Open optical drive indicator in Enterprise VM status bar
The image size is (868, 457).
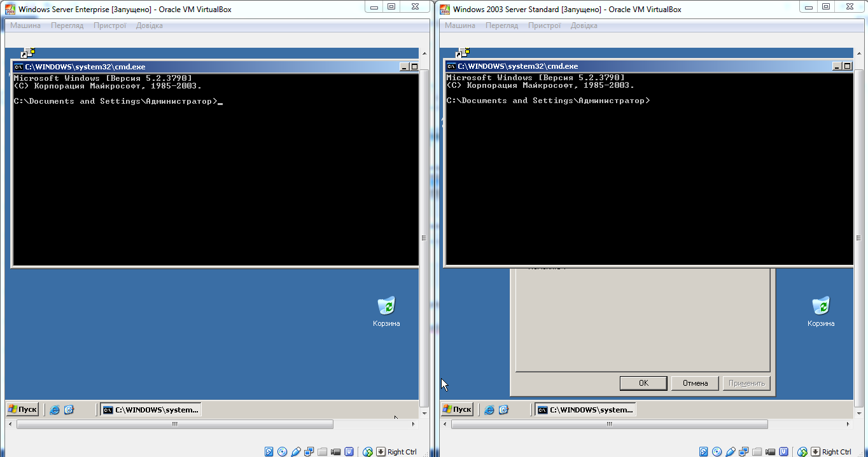(282, 452)
